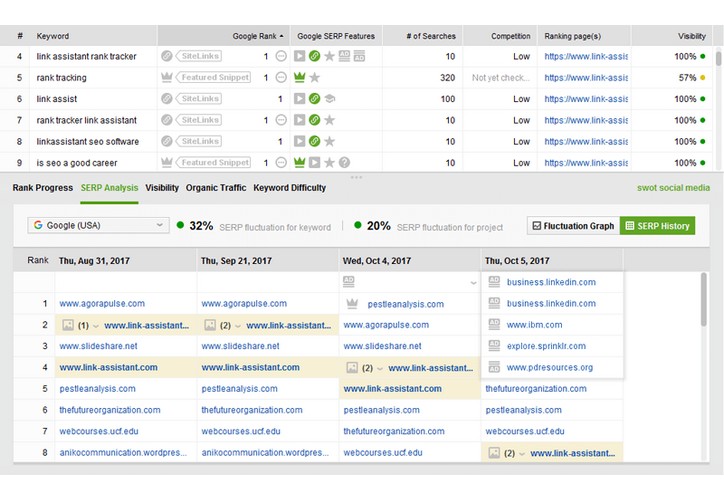Screen dimensions: 724x500
Task: Click ellipsis circle icon in the link assistant rank tracker row
Action: pos(281,56)
